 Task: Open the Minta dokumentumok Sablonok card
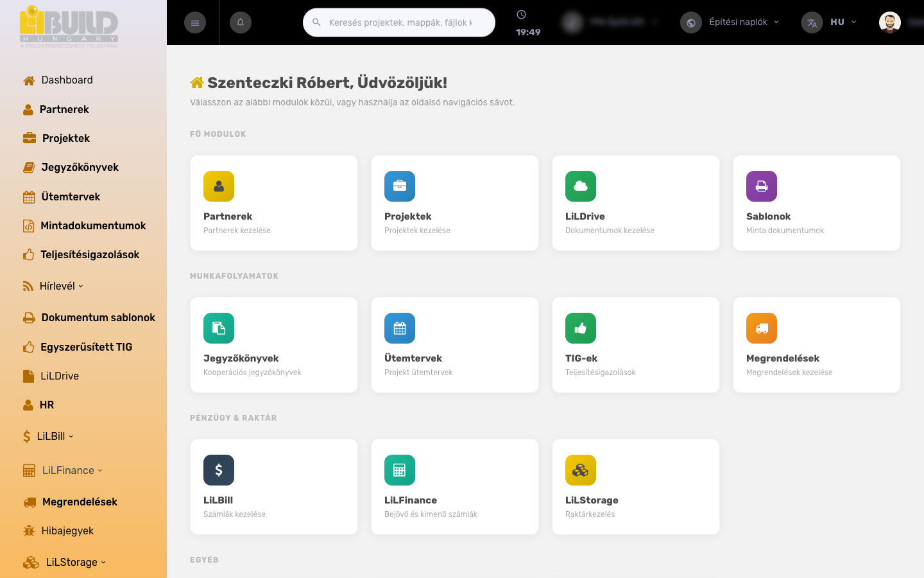(817, 203)
